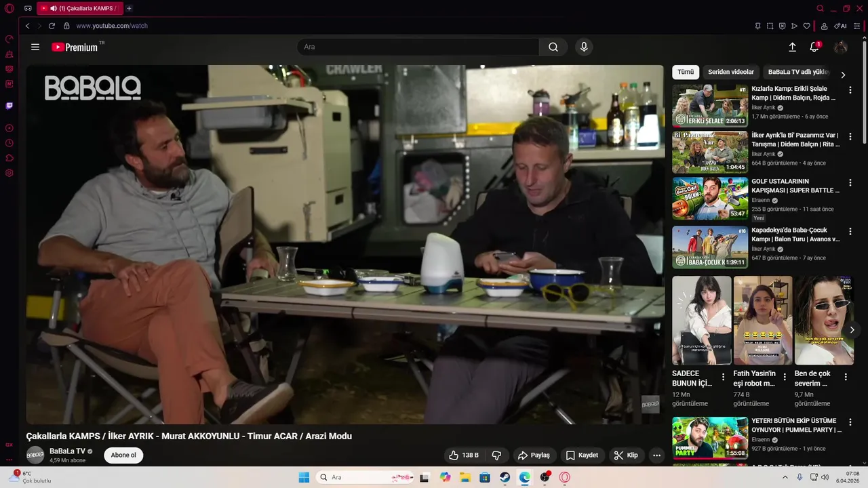Open options for YETER! BÜTÜN EKİP video
Screen dimensions: 868x488
[850, 422]
